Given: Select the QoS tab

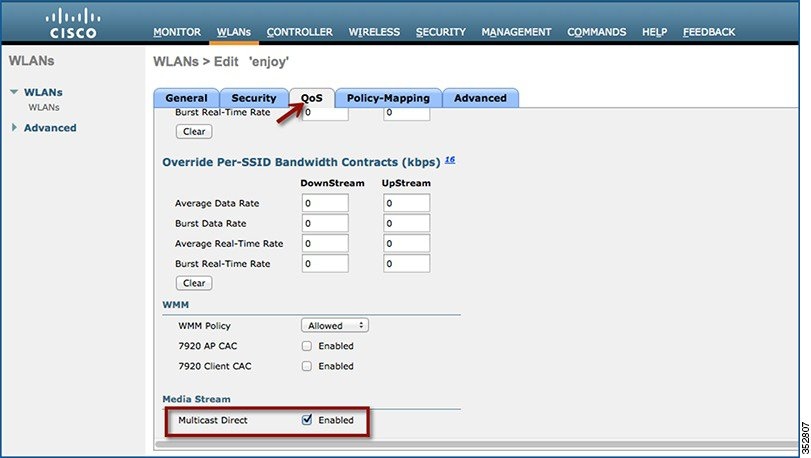Looking at the screenshot, I should click(312, 98).
